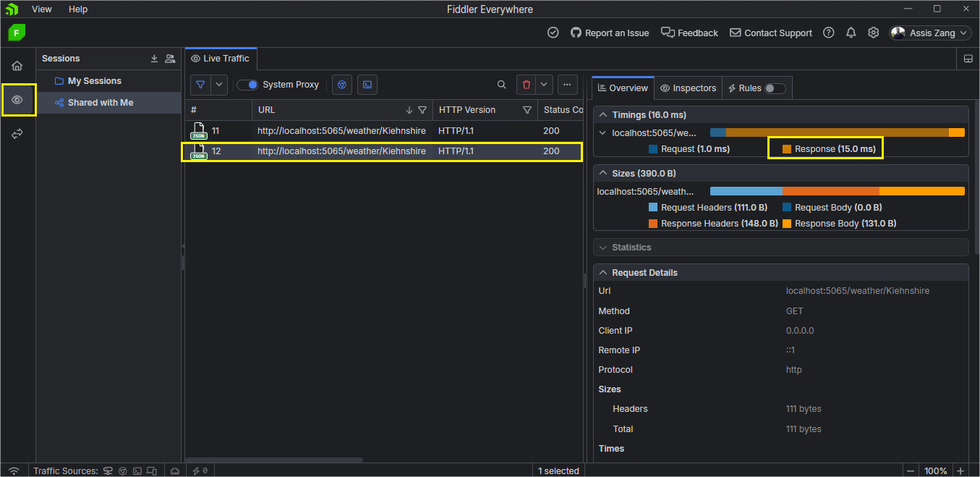Image resolution: width=980 pixels, height=477 pixels.
Task: Switch to the Live Traffic tab
Action: click(x=221, y=59)
